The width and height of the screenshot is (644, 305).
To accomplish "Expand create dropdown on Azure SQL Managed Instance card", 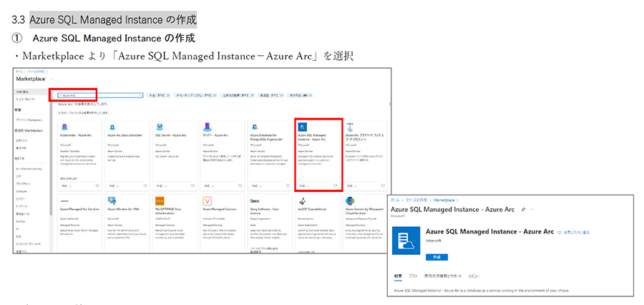I will 306,185.
